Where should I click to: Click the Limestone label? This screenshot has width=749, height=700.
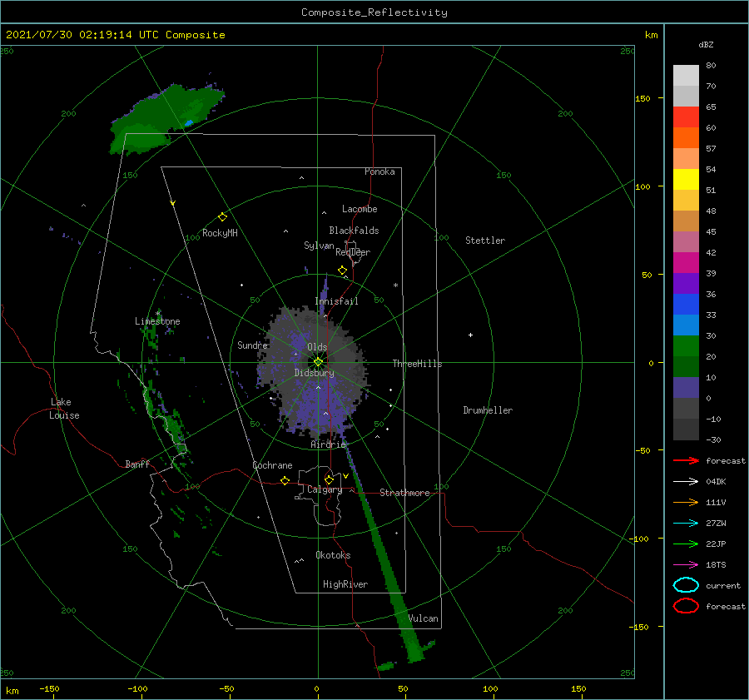point(157,321)
